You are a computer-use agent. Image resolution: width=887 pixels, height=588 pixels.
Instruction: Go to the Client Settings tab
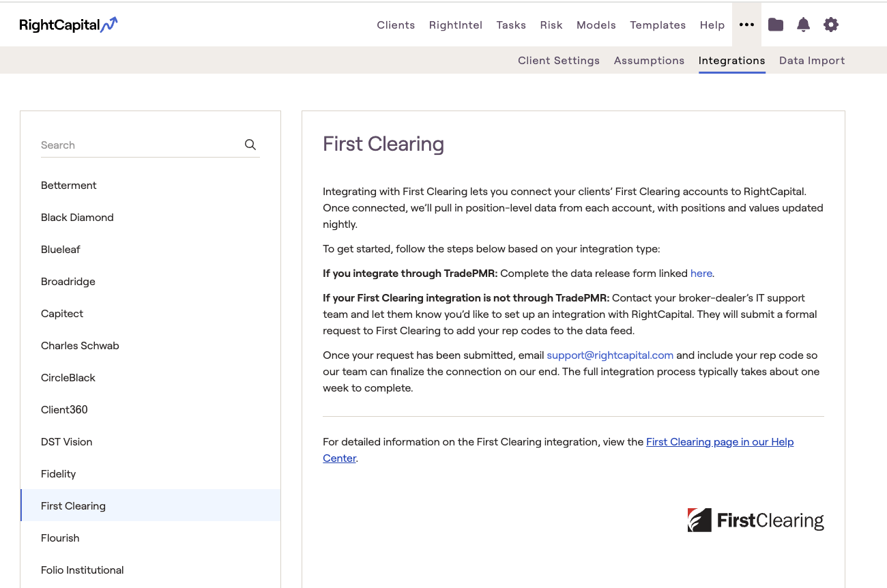(x=558, y=61)
